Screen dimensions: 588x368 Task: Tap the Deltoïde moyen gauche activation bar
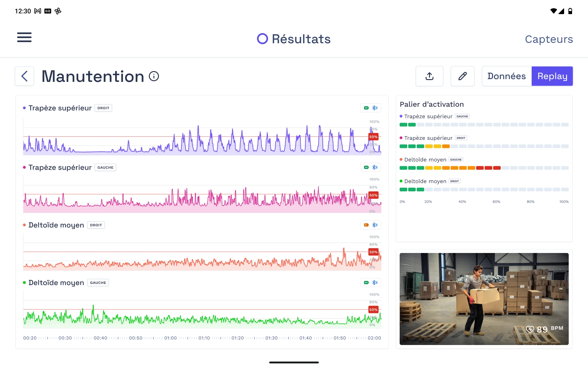(x=484, y=168)
